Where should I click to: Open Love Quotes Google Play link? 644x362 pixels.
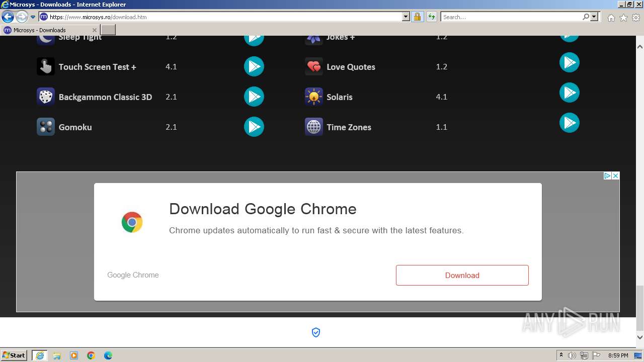[570, 62]
